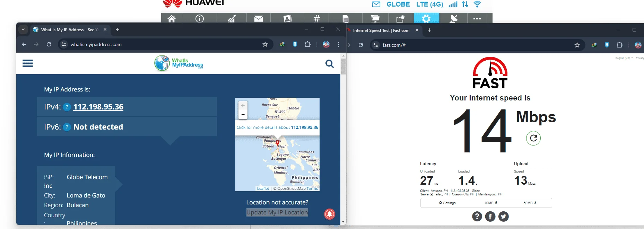Go back in the whatismyipaddress window
644x229 pixels.
click(24, 44)
